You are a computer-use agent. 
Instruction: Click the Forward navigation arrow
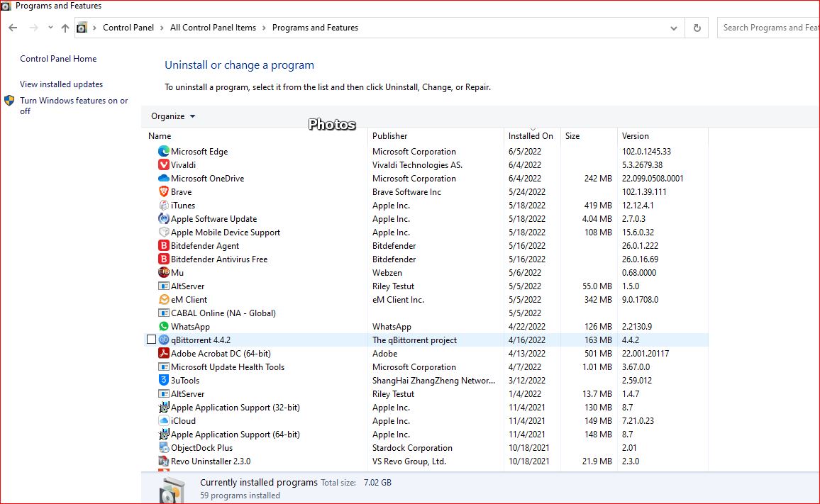click(33, 28)
